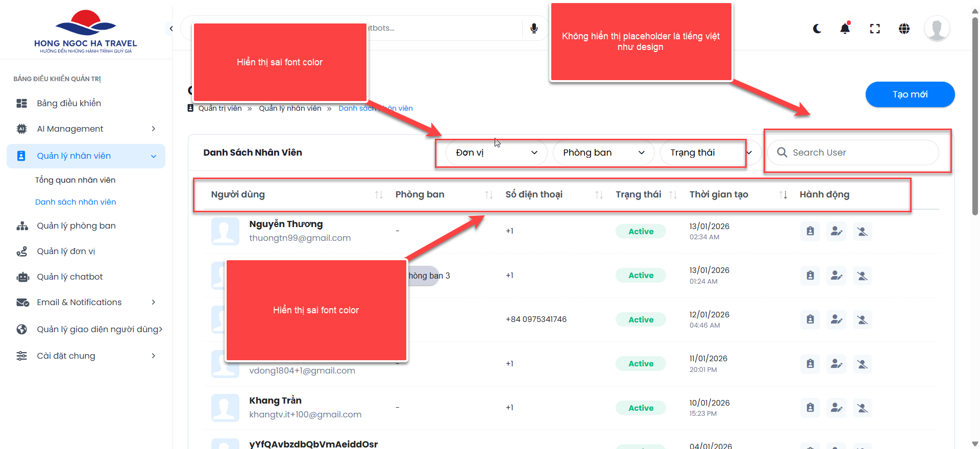Open the notifications bell

coord(845,29)
